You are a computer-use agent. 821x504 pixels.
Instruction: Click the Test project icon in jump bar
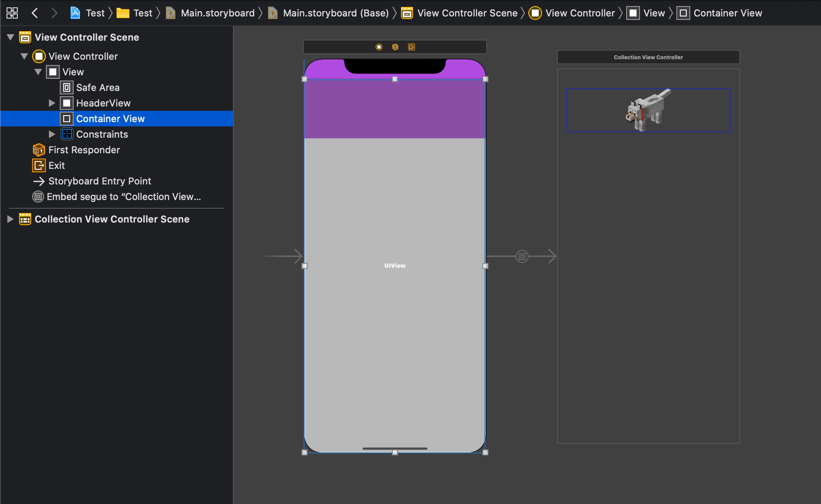pyautogui.click(x=75, y=13)
